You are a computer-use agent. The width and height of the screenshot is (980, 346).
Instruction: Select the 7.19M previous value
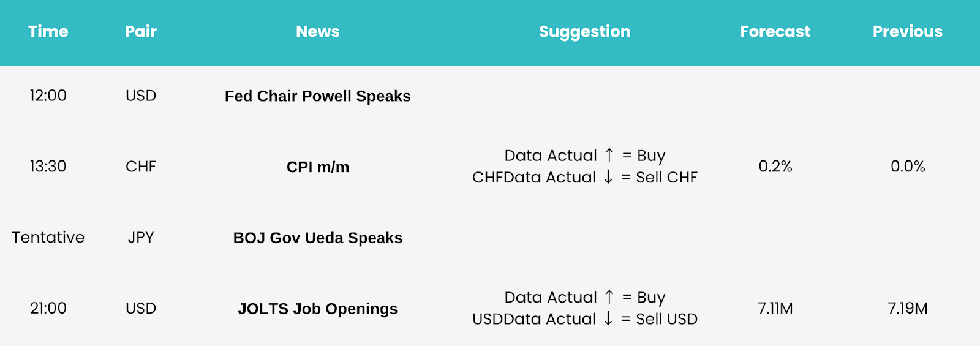point(908,308)
